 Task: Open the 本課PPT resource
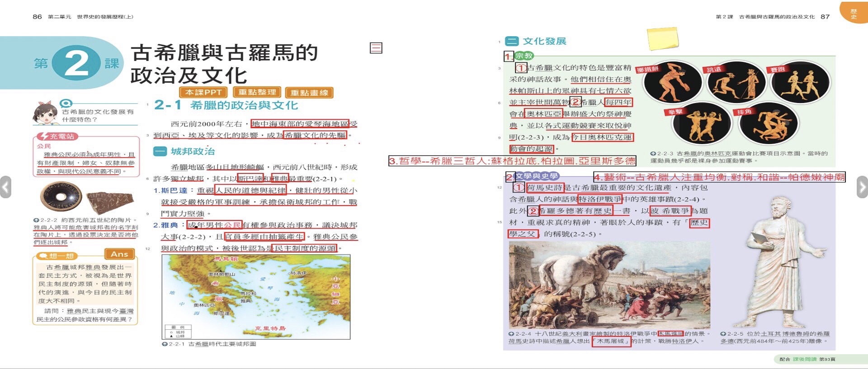203,93
